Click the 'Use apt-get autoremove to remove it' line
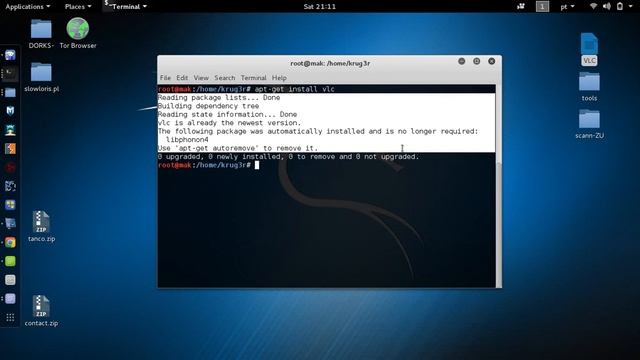Viewport: 640px width, 360px height. point(238,148)
